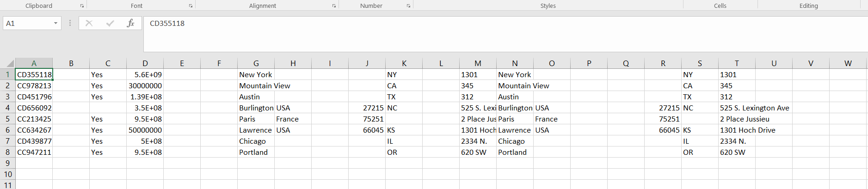Click cell A6 containing CC634267
868x189 pixels.
(x=34, y=130)
